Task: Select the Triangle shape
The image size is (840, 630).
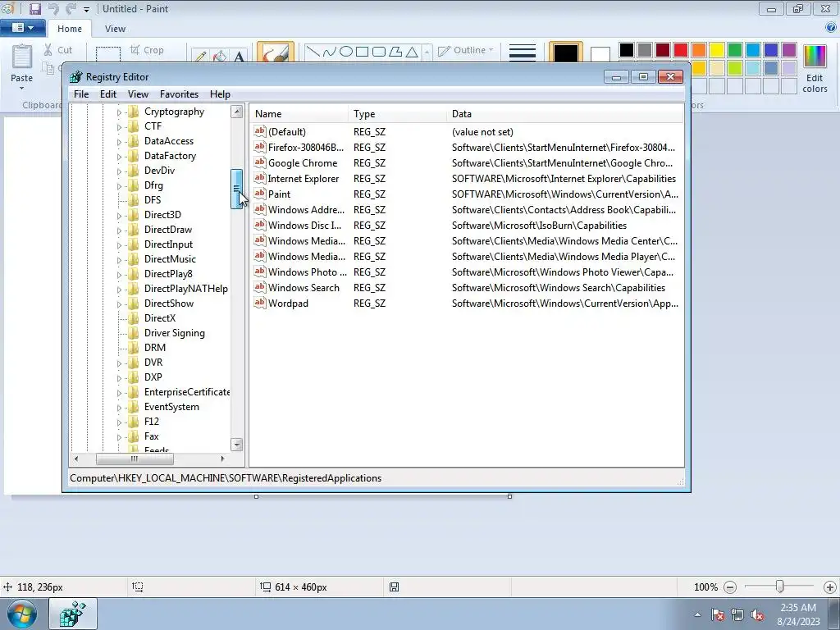Action: click(412, 52)
